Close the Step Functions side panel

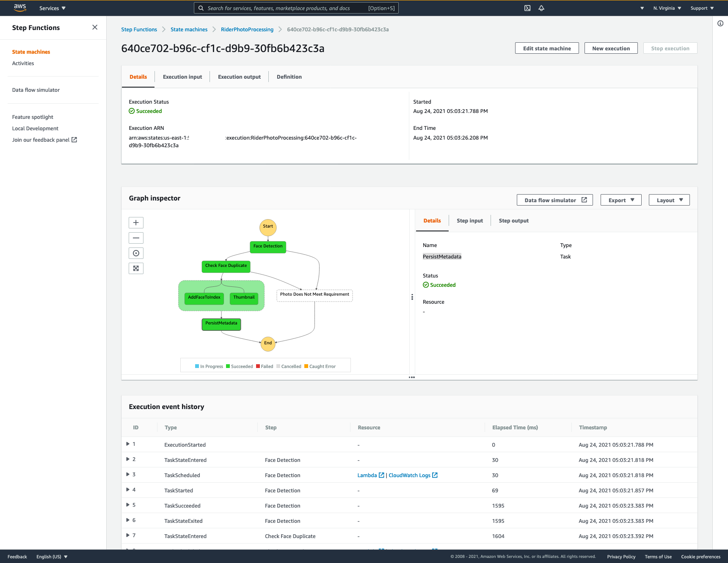[x=95, y=27]
